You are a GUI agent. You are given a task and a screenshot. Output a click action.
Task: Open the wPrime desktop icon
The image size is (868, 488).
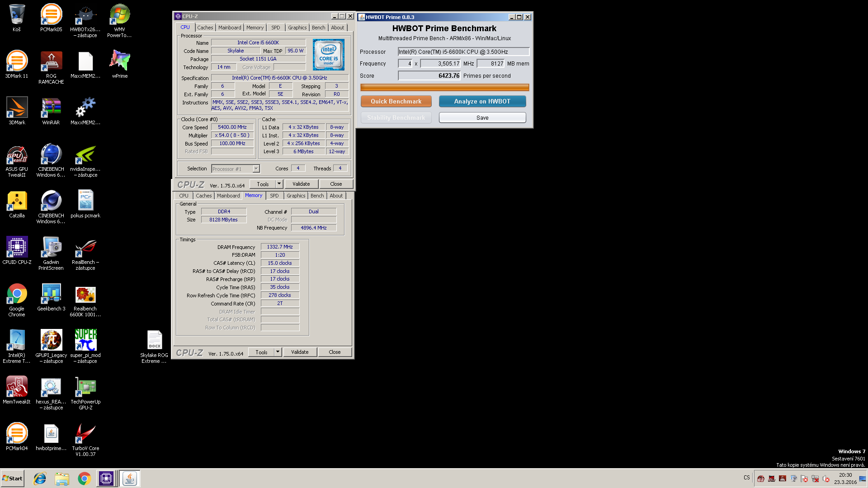tap(120, 65)
